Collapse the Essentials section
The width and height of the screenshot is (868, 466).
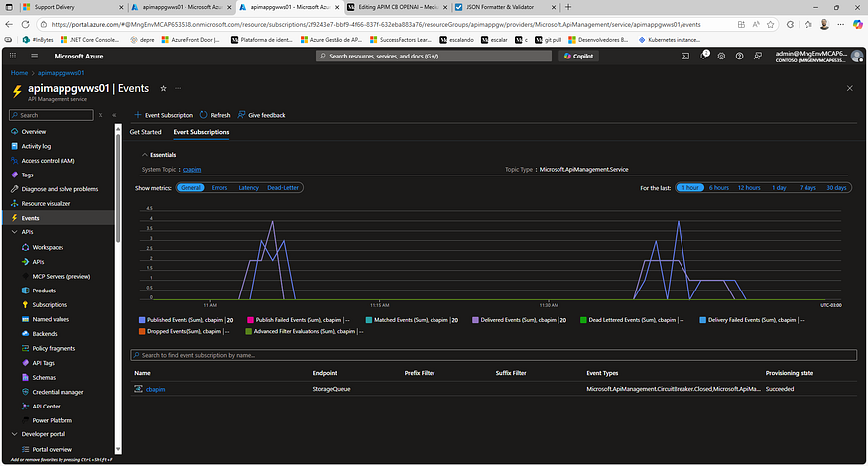[x=159, y=155]
